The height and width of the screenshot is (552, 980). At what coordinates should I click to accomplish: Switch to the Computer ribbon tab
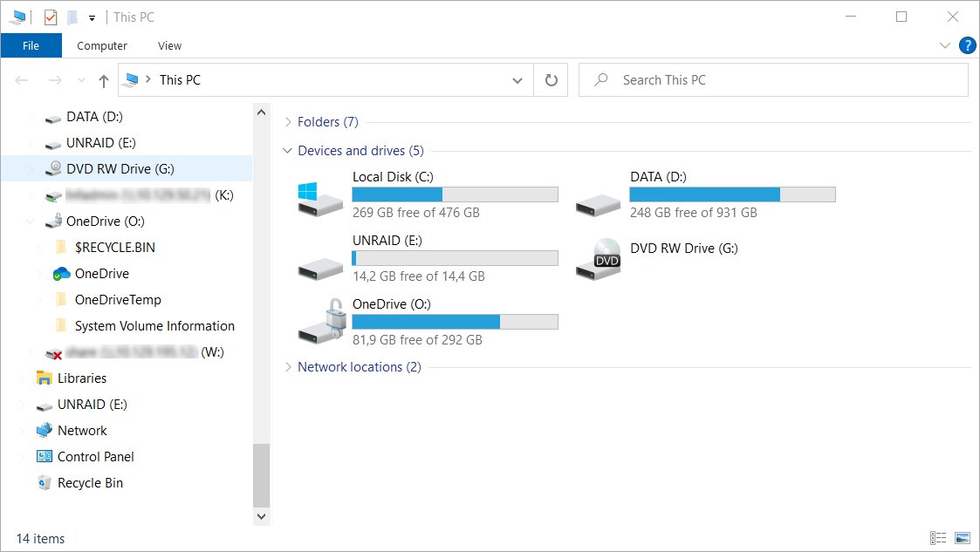pos(102,45)
